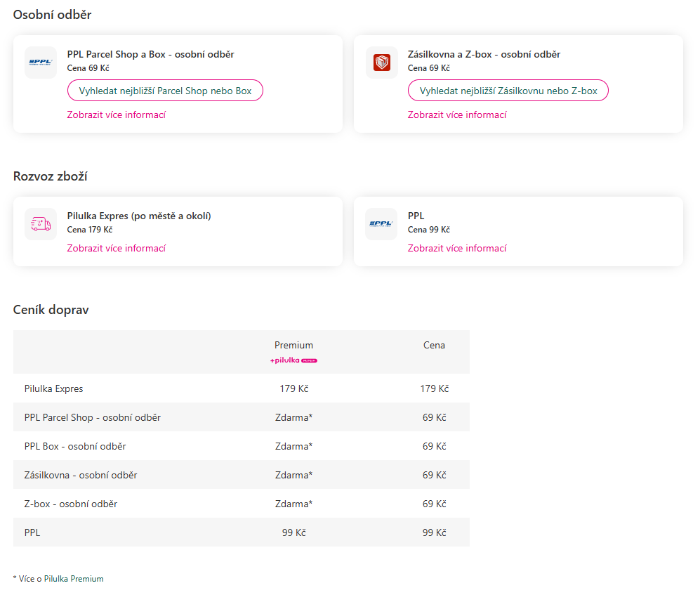Click title 'Zásilkovna a Z-box - osobní odběr'
Image resolution: width=700 pixels, height=595 pixels.
click(x=484, y=55)
